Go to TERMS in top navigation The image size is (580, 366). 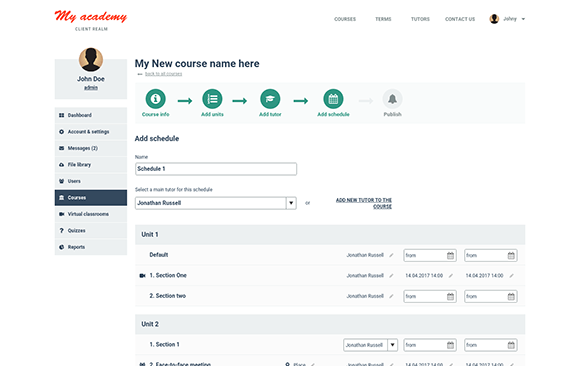click(x=383, y=19)
